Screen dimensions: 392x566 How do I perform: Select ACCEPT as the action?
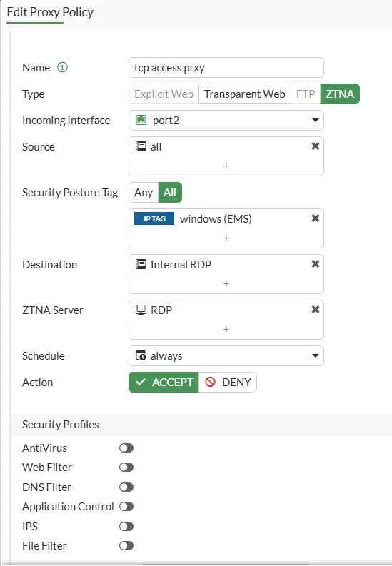click(x=164, y=383)
